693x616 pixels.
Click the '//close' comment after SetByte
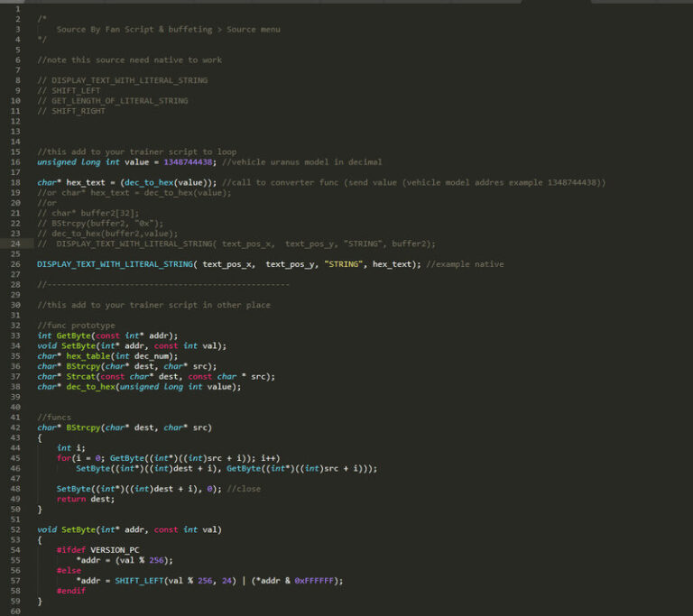click(243, 488)
